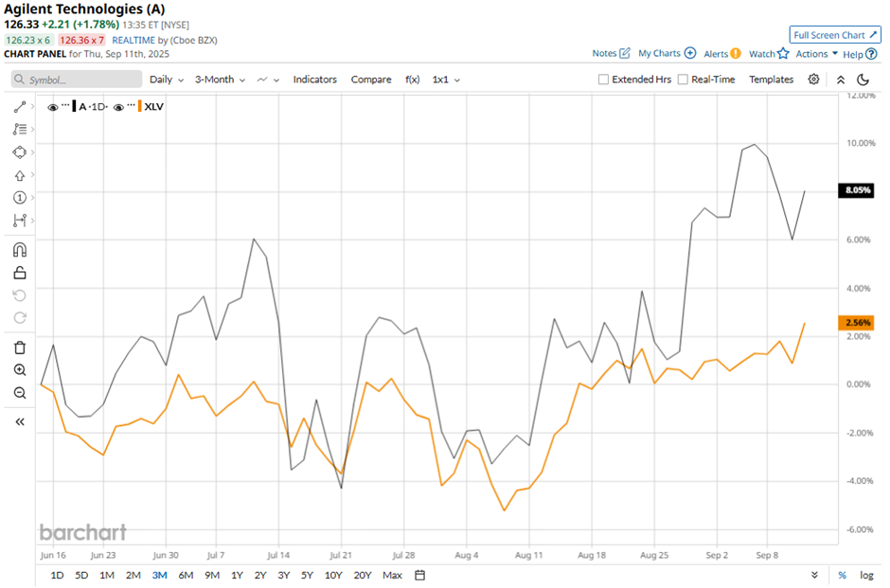Open the shapes drawing tool

(20, 152)
